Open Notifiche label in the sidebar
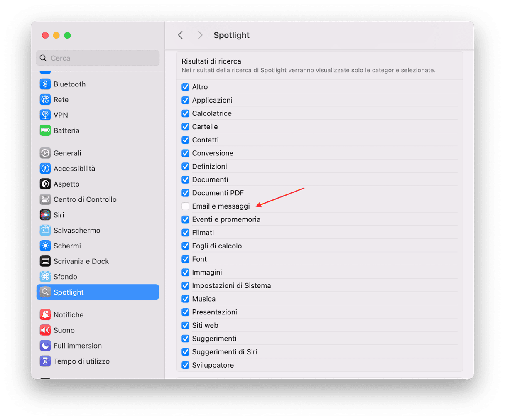 69,314
